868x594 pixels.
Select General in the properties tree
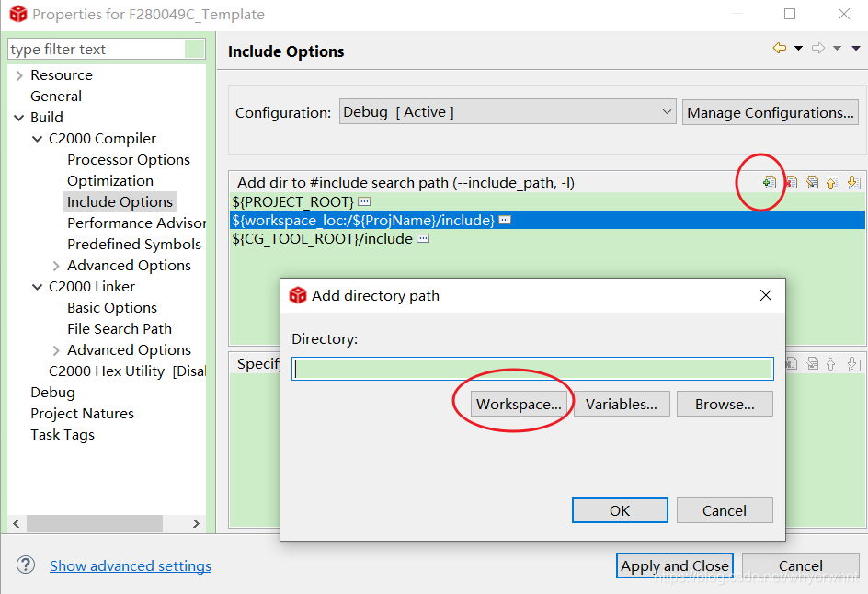[x=56, y=96]
